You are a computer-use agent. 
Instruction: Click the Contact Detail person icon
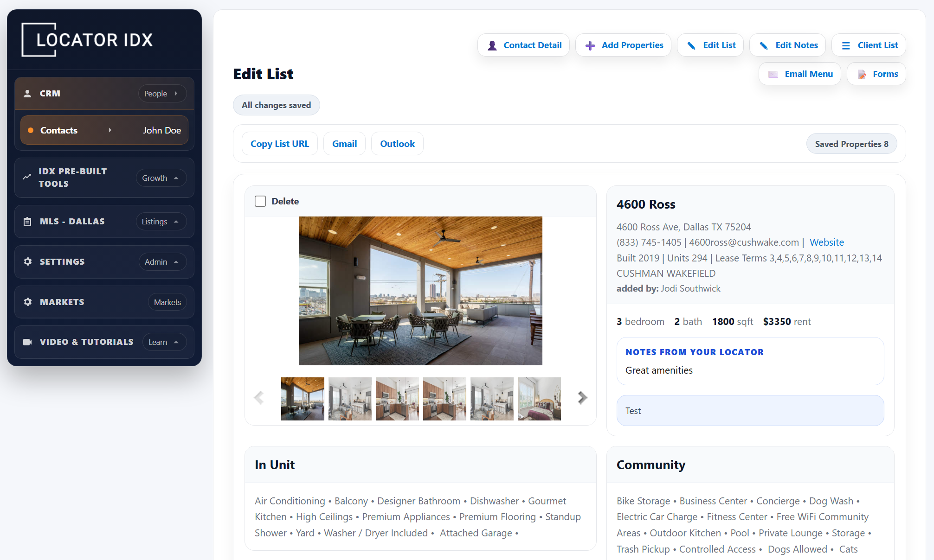492,45
